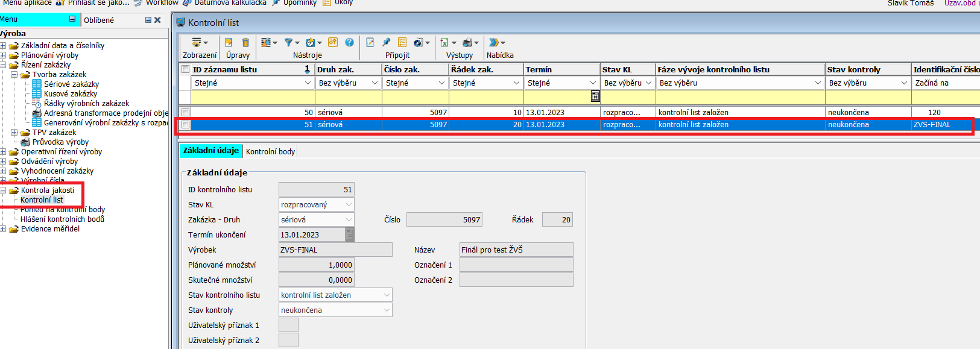Viewport: 980px width, 349px height.
Task: Open the Oblíbené panel tab
Action: pos(99,20)
